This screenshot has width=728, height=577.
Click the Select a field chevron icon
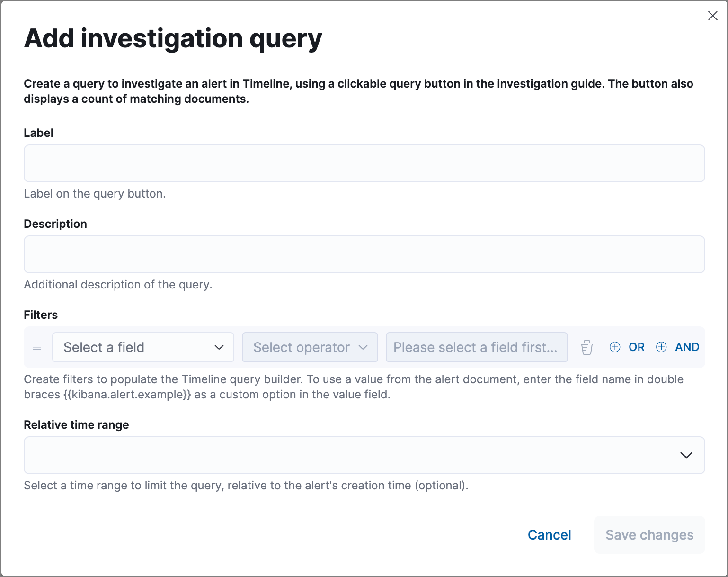[219, 347]
